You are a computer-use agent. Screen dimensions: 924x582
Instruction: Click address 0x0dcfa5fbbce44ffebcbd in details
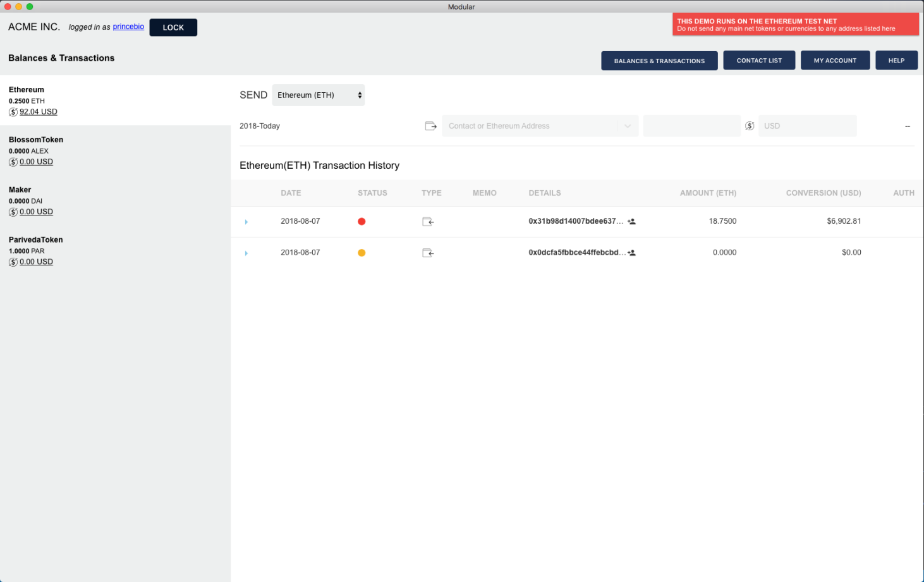[577, 252]
